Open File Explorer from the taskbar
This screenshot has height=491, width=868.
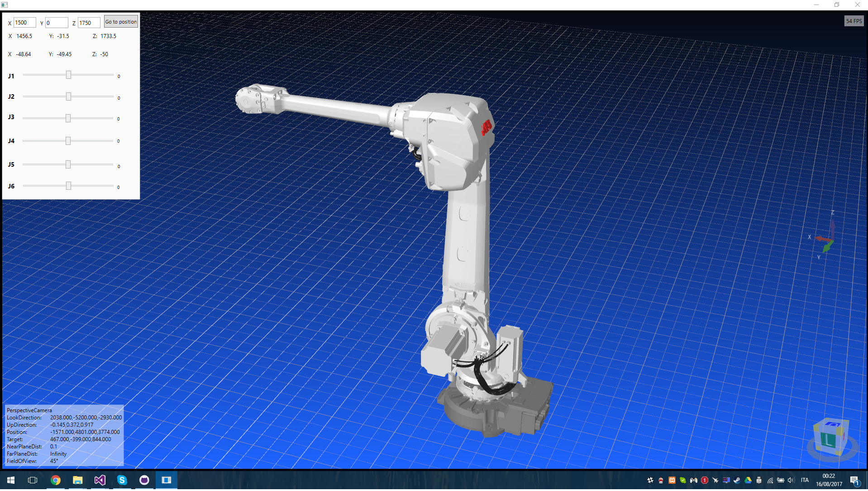point(78,480)
